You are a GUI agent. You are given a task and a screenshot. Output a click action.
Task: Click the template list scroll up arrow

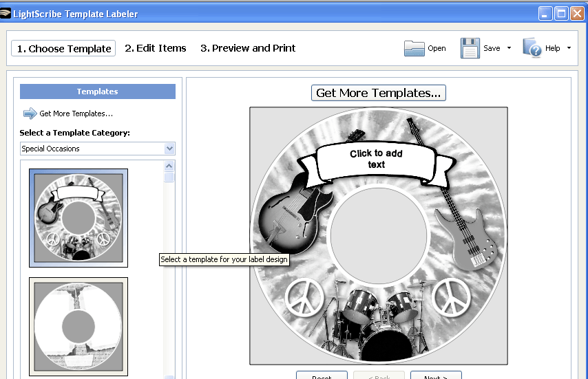click(169, 166)
